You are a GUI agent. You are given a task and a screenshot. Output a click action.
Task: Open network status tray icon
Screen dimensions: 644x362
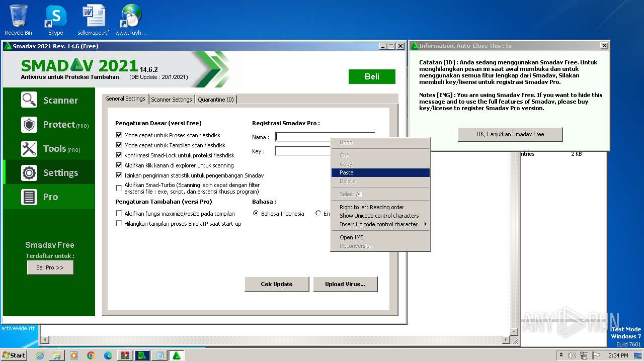[x=584, y=355]
